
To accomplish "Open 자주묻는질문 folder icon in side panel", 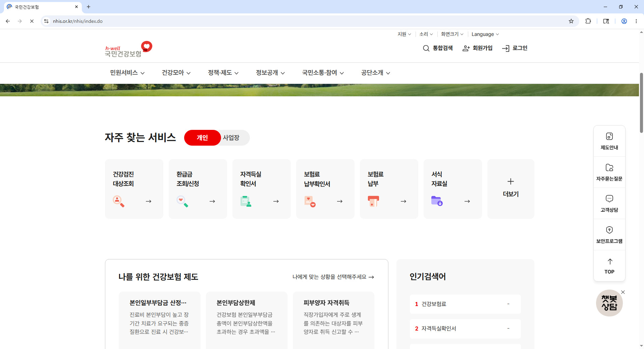I will click(609, 167).
